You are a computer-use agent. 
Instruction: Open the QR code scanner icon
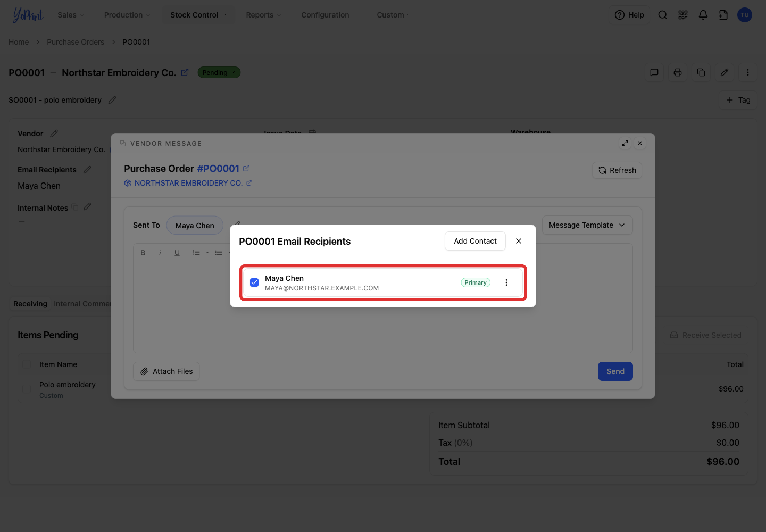coord(683,15)
